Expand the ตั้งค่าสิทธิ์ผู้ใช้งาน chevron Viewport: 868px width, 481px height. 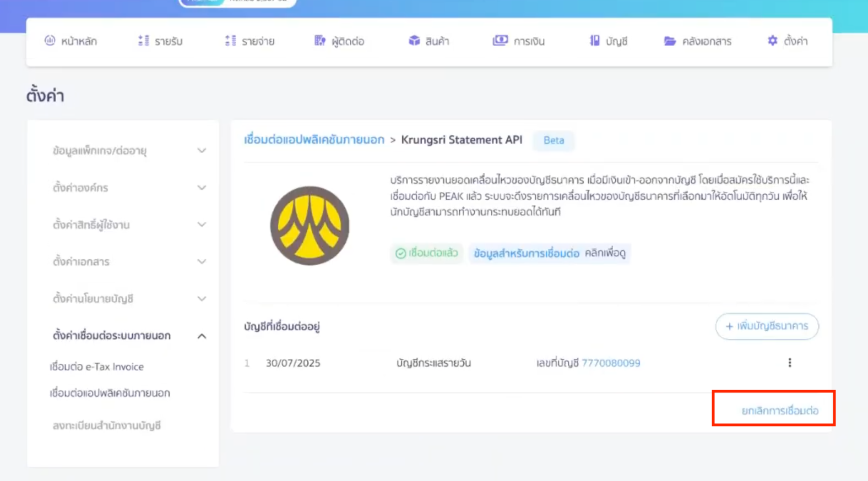(x=202, y=225)
